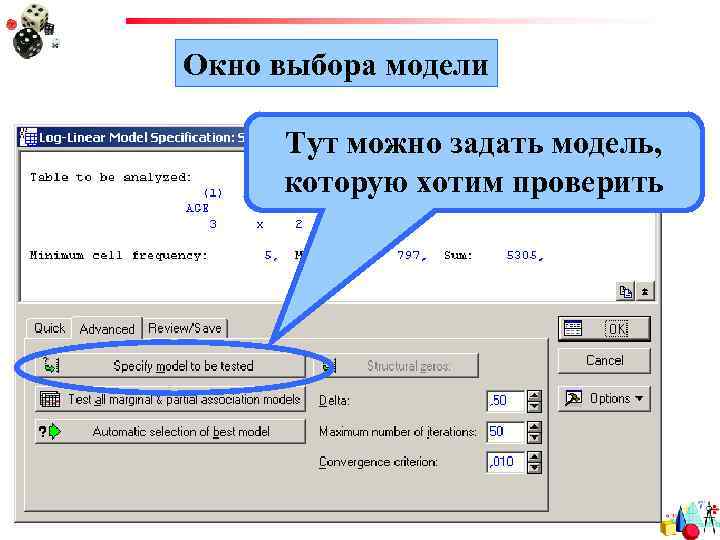Click the spreadsheet icon on OK button
The image size is (720, 540).
573,328
